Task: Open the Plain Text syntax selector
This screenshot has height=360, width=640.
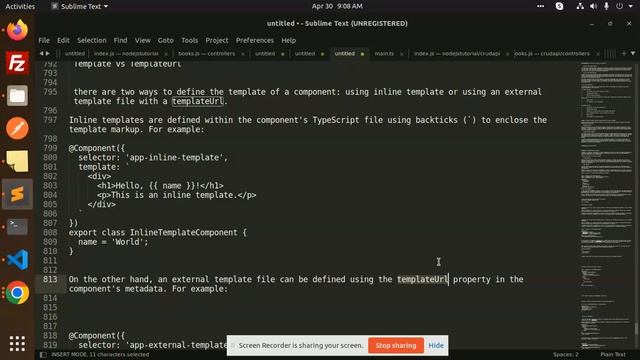Action: point(613,355)
